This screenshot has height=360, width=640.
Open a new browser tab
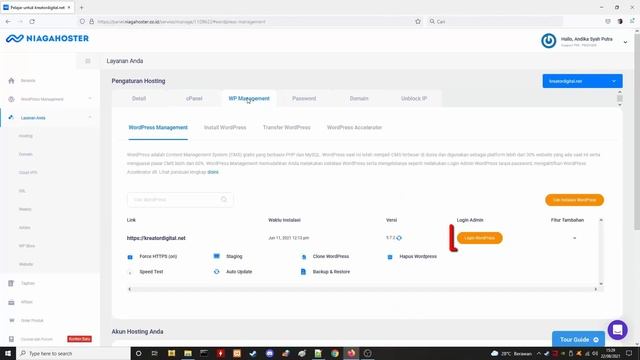[82, 7]
